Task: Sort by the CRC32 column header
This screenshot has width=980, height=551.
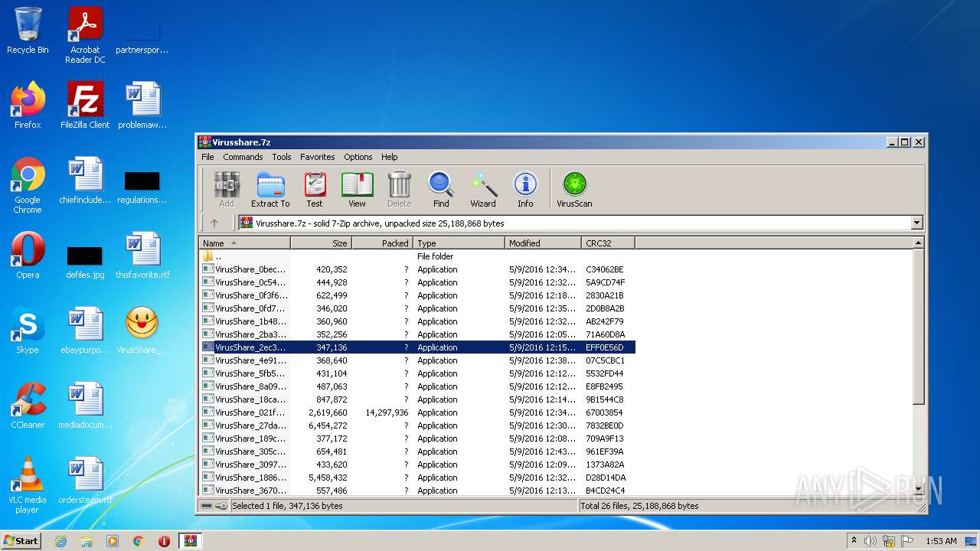Action: click(x=609, y=243)
